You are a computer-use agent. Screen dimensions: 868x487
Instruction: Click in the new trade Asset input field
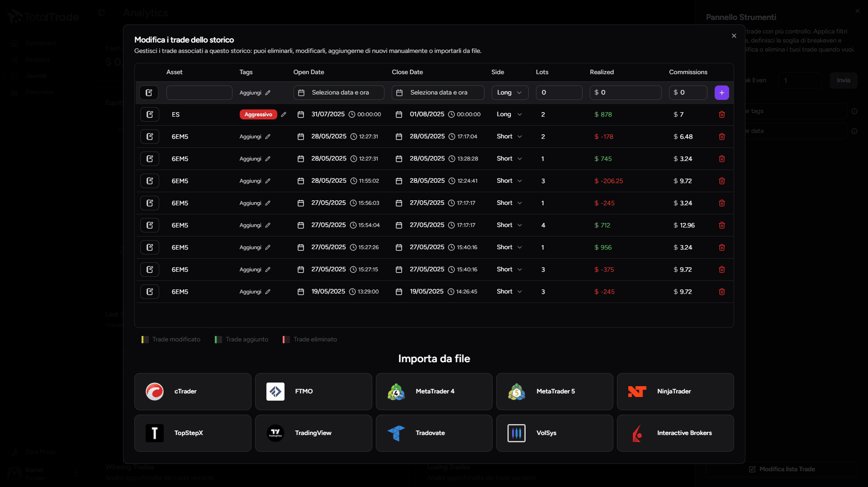click(x=199, y=93)
